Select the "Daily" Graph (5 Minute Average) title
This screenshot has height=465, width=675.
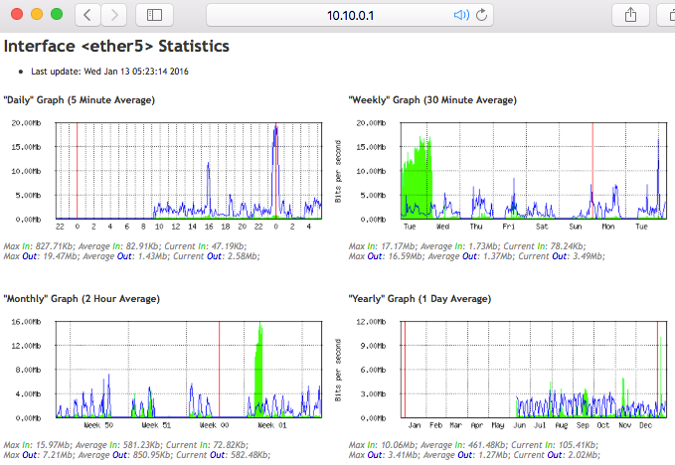(x=79, y=100)
